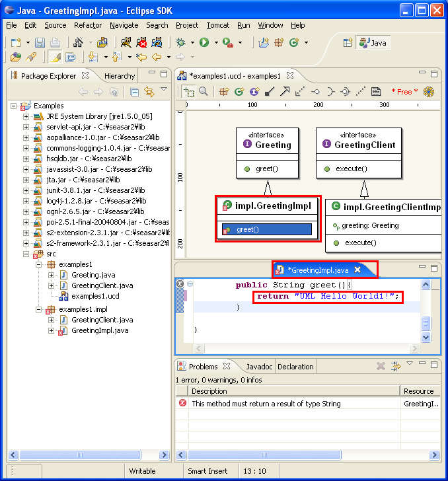Select the marquee selection tool in diagram toolbar
448x481 pixels.
pyautogui.click(x=190, y=92)
